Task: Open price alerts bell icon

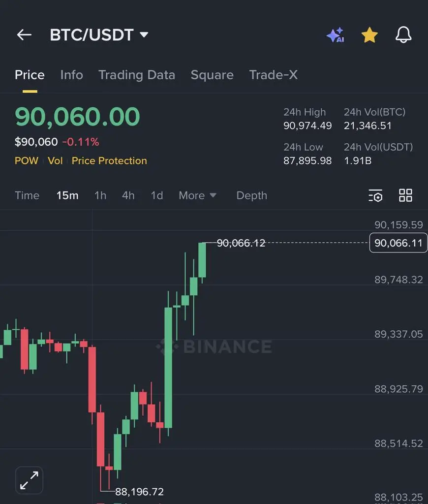Action: point(403,35)
